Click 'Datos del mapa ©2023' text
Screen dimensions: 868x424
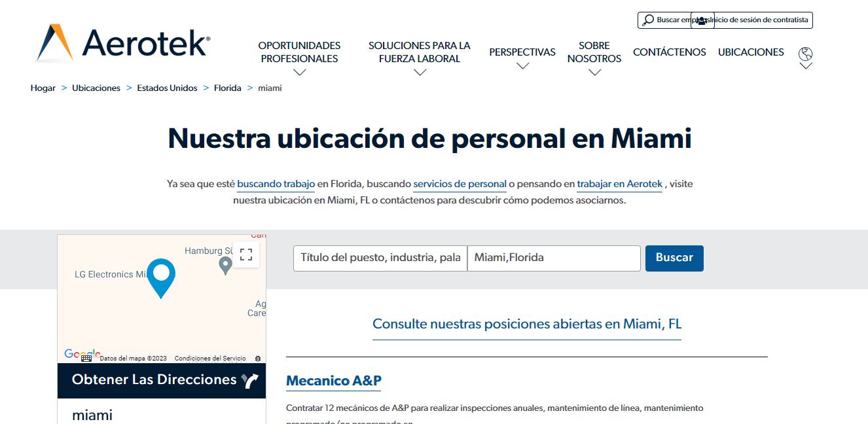pyautogui.click(x=133, y=359)
